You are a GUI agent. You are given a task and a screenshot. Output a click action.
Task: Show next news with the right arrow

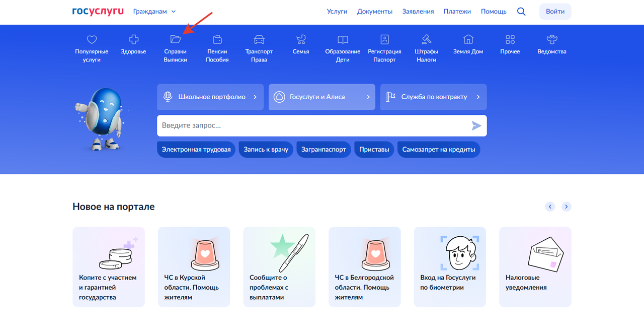point(567,207)
